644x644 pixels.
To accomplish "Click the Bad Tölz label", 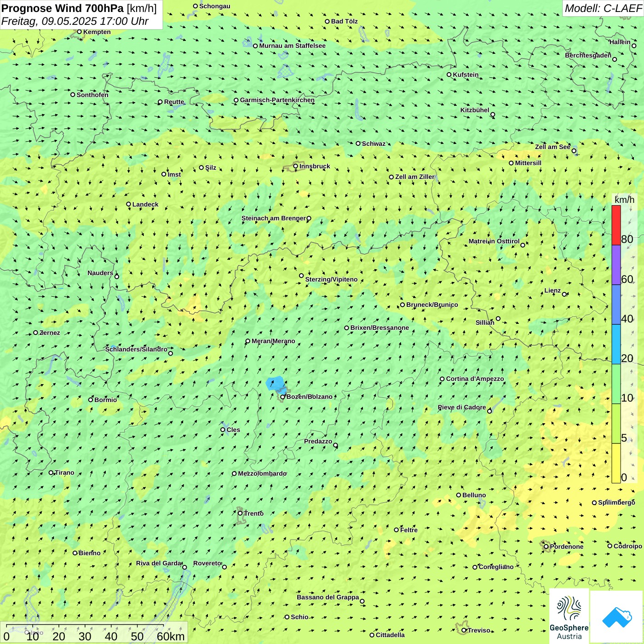I will click(344, 21).
